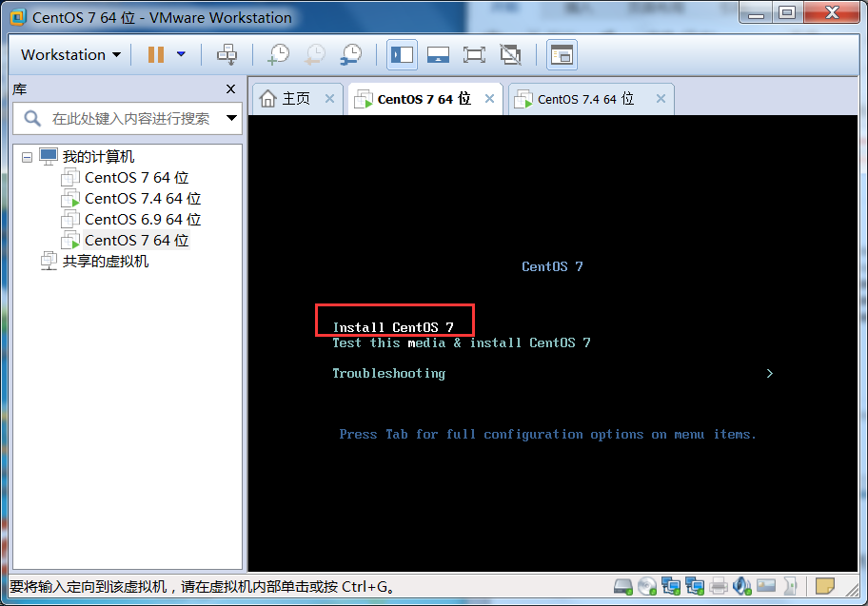The height and width of the screenshot is (606, 868).
Task: Click Test this media & install CentOS 7
Action: coord(462,343)
